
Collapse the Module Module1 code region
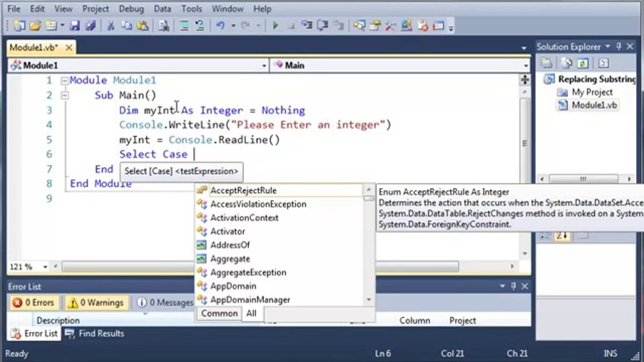point(64,80)
